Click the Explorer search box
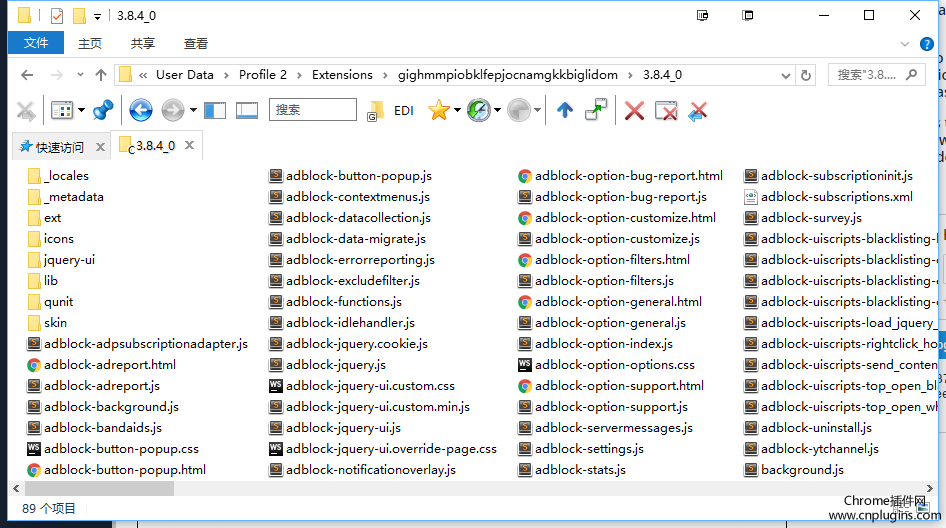This screenshot has height=528, width=946. coord(877,75)
